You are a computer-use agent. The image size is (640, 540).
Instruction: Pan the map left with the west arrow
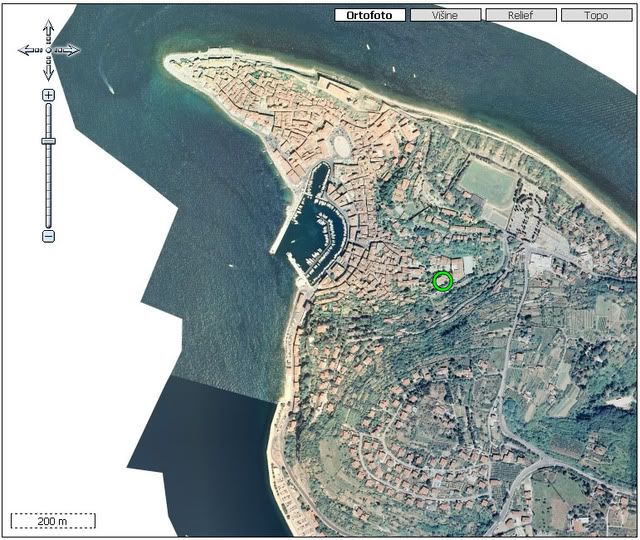pos(27,50)
